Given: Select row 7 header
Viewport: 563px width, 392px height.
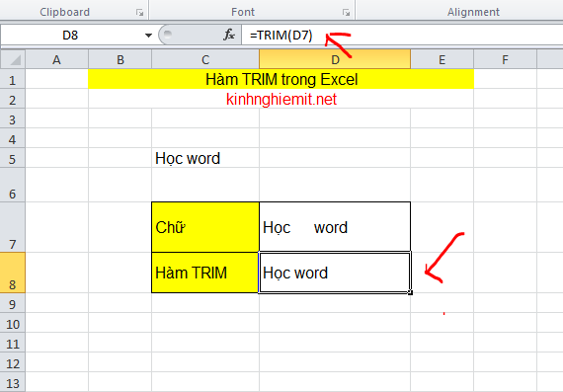Looking at the screenshot, I should (13, 227).
